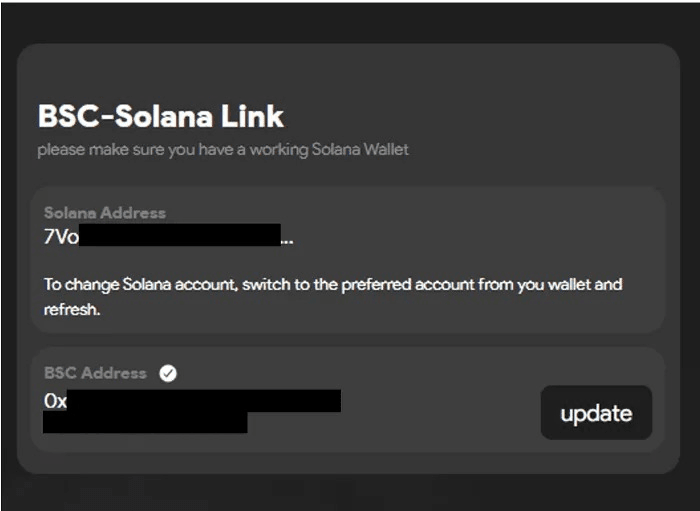This screenshot has width=700, height=511.
Task: Click the second line of the BSC address
Action: [145, 422]
